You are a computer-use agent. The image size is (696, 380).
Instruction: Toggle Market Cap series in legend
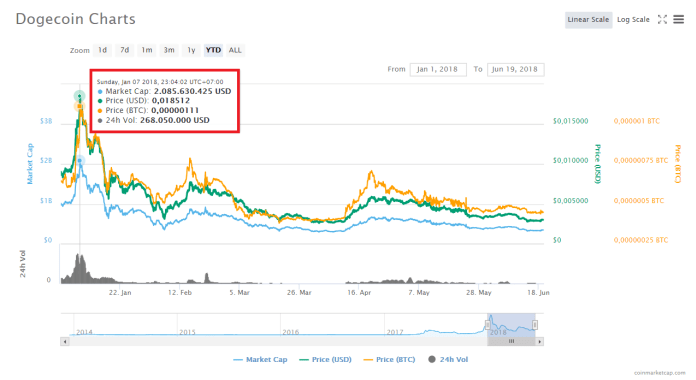tap(260, 360)
